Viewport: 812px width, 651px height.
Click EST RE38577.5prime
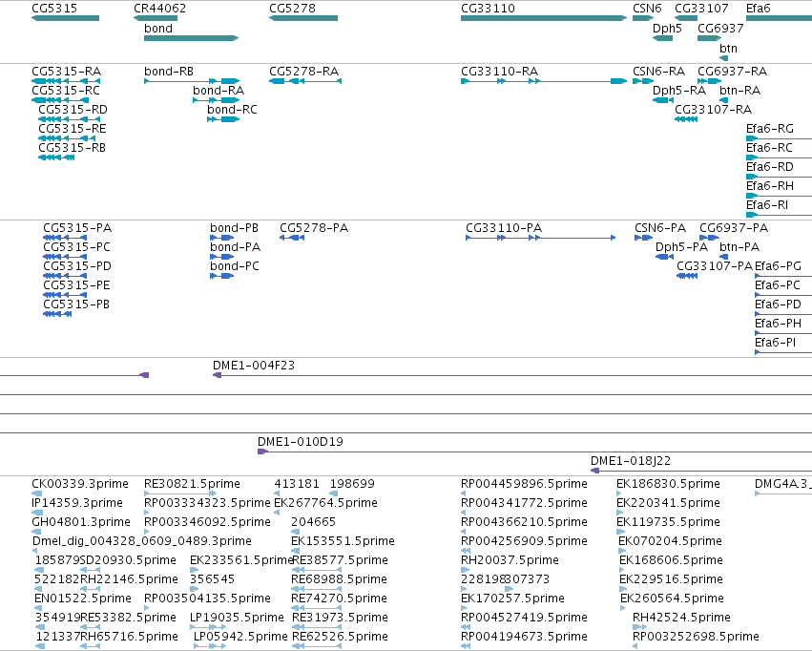coord(341,560)
